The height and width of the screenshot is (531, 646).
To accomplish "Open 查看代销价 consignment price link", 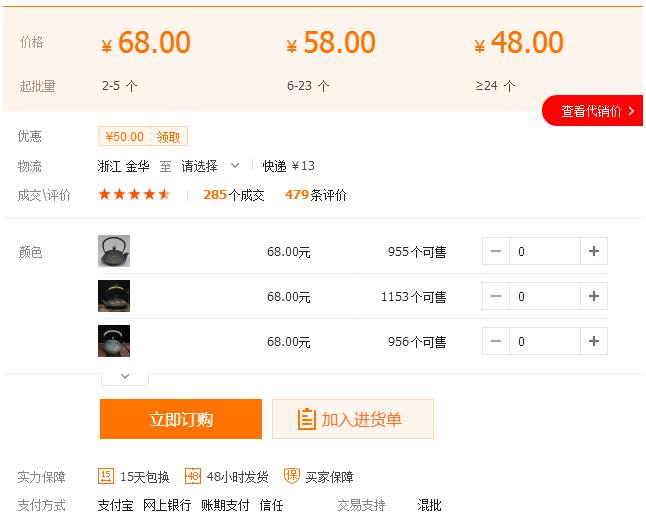I will tap(592, 111).
